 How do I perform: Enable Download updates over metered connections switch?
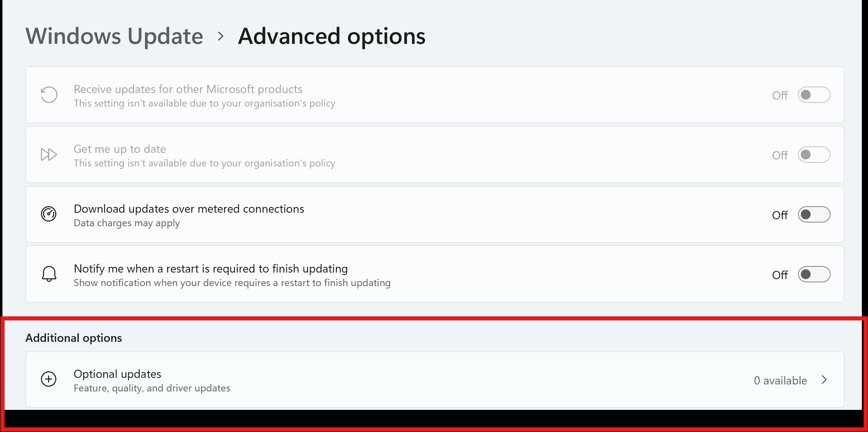click(814, 214)
